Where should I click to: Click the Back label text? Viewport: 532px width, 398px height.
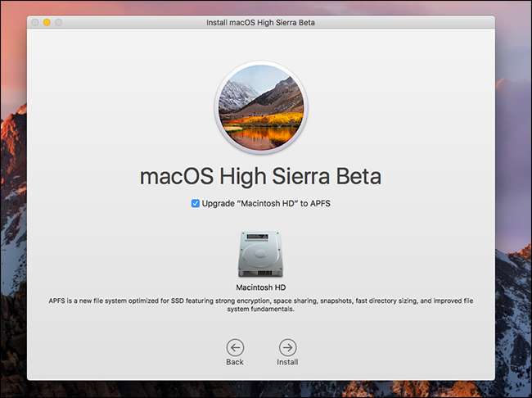[x=235, y=362]
